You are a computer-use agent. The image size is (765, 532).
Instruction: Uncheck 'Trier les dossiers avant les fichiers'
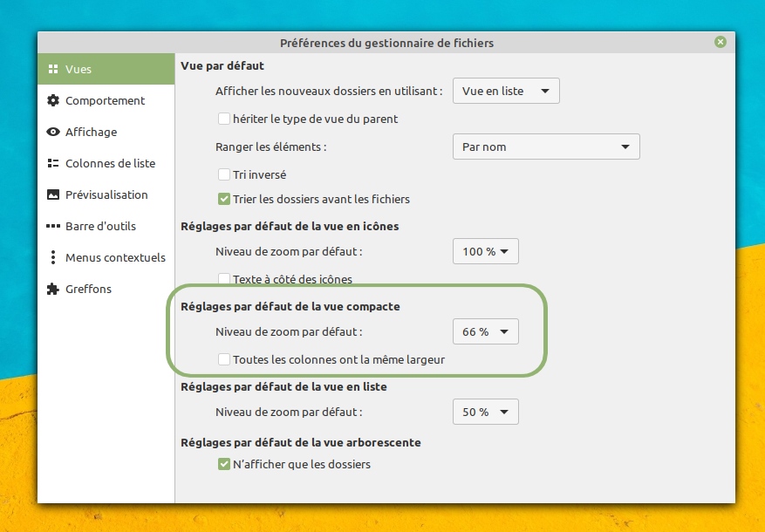coord(224,199)
